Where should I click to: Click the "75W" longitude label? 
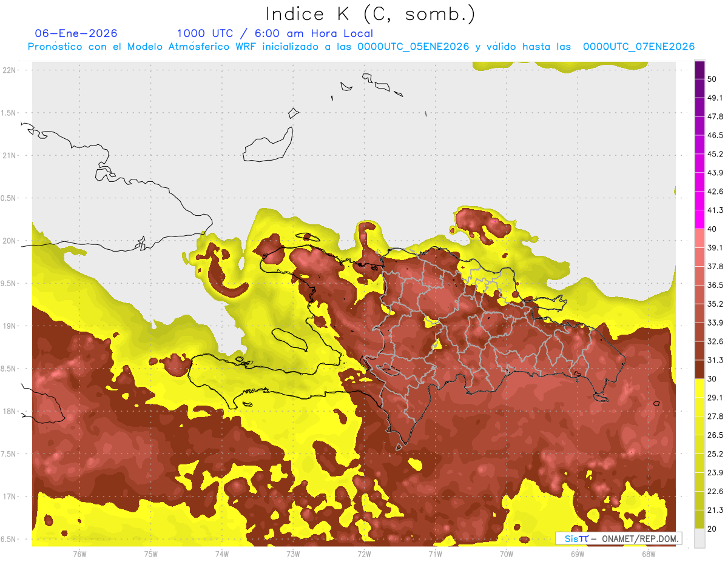click(151, 554)
